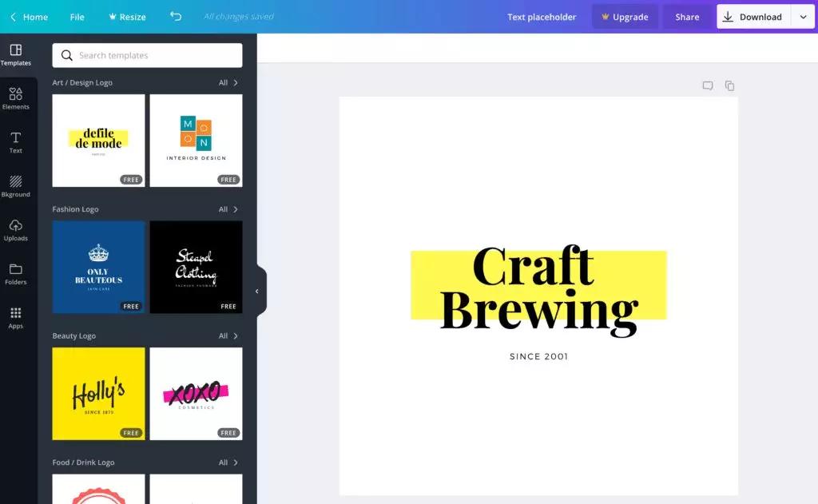Click the comment icon above the canvas
The height and width of the screenshot is (504, 818).
708,85
